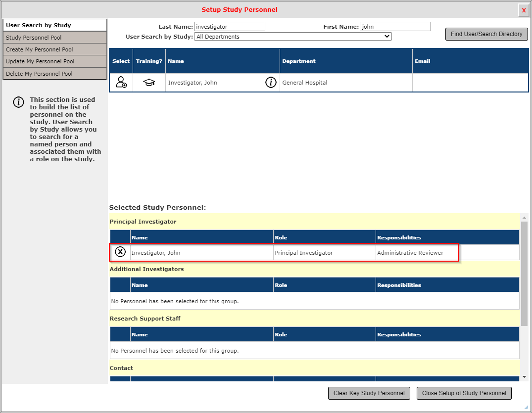Click scrollbar up arrow in selected personnel

pyautogui.click(x=524, y=218)
